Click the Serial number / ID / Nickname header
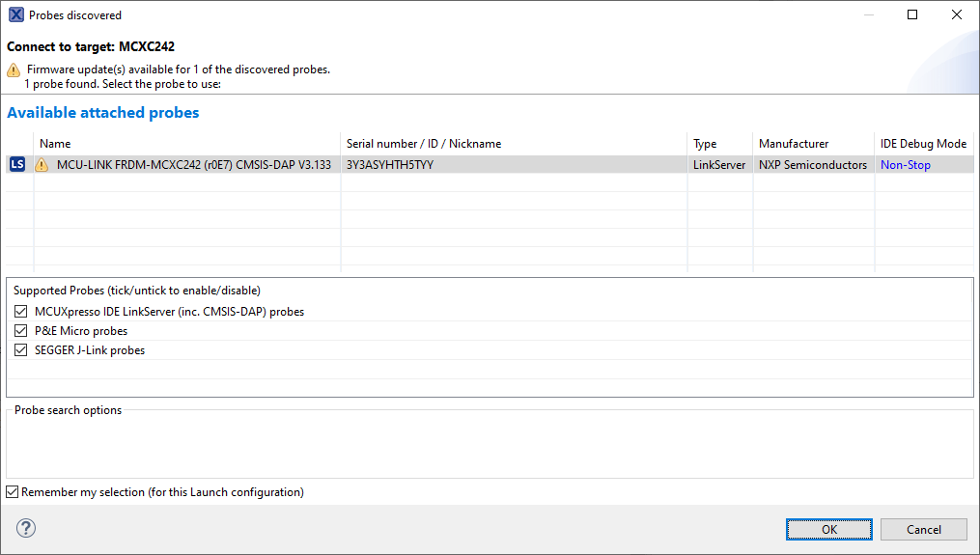The width and height of the screenshot is (980, 555). pos(423,144)
